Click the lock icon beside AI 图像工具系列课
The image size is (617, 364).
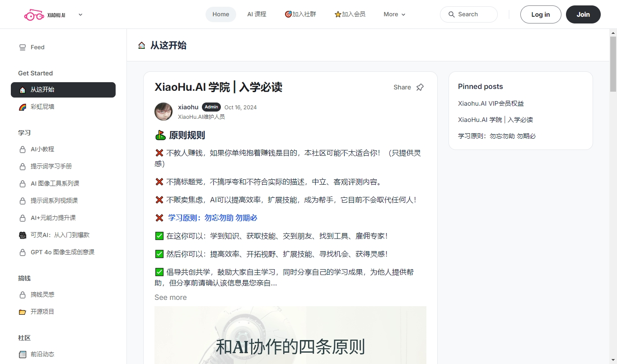click(x=23, y=184)
